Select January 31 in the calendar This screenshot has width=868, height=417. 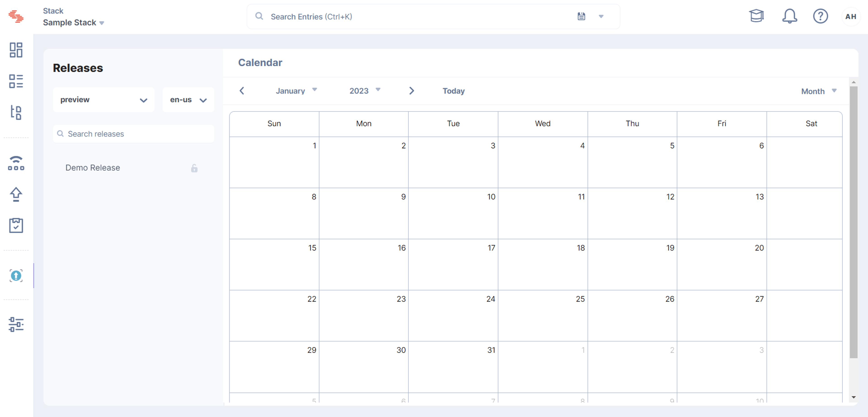click(x=453, y=367)
